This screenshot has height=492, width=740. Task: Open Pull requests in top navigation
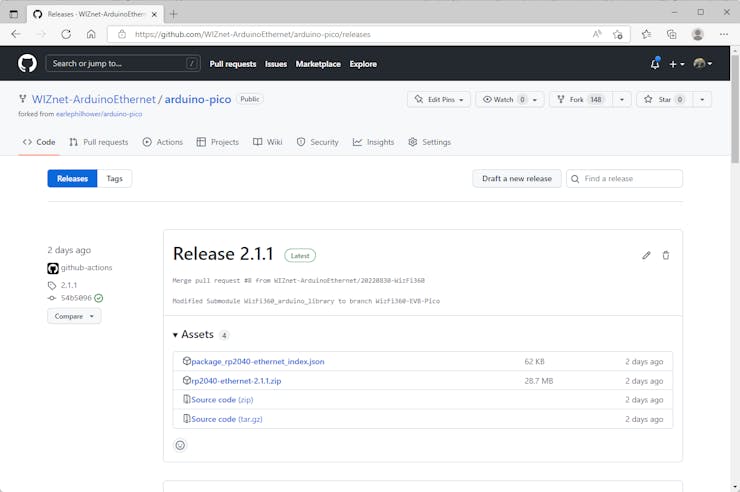pyautogui.click(x=233, y=64)
